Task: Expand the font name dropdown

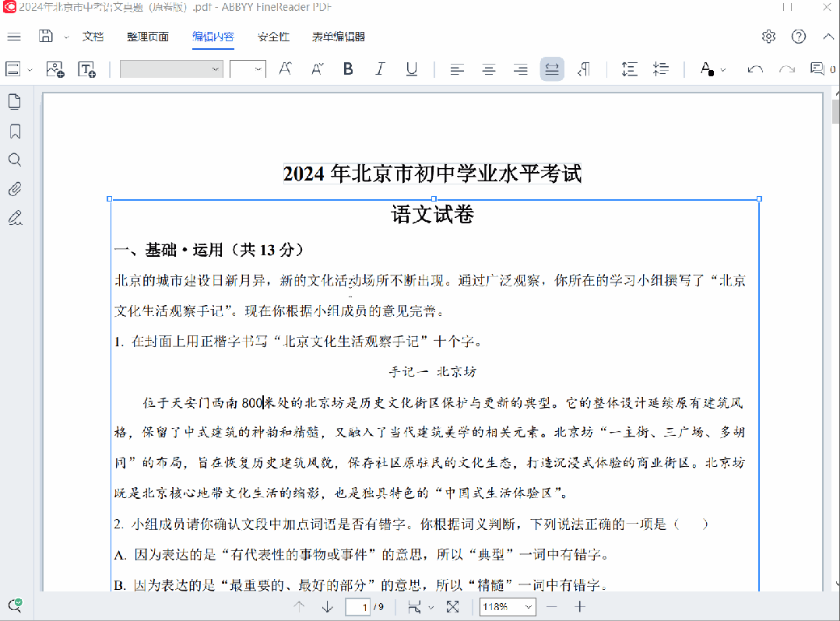Action: [x=216, y=69]
